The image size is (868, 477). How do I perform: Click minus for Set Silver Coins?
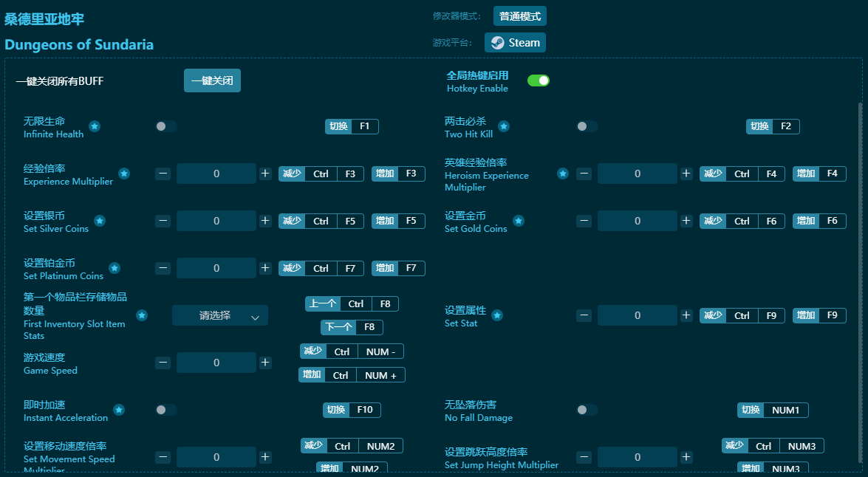click(x=163, y=221)
